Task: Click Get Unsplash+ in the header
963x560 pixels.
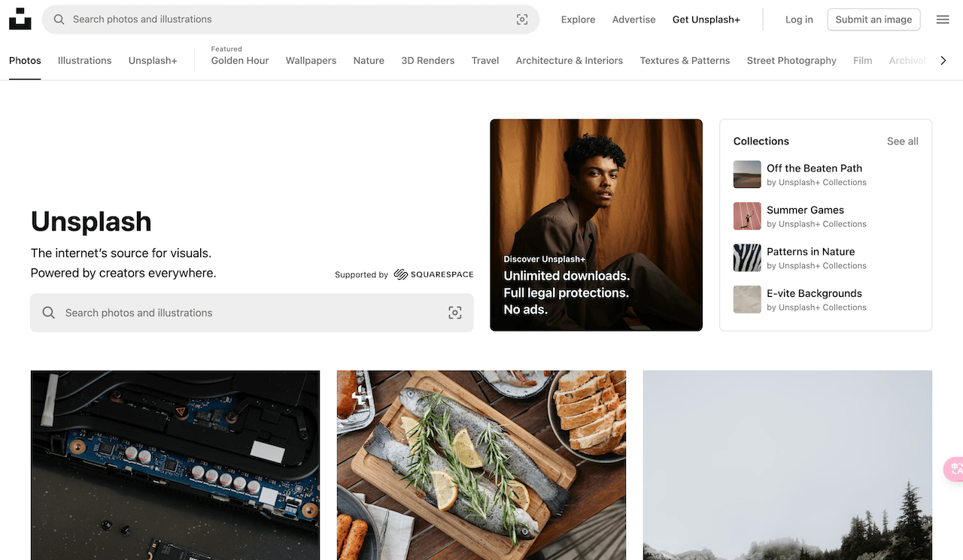Action: point(706,20)
